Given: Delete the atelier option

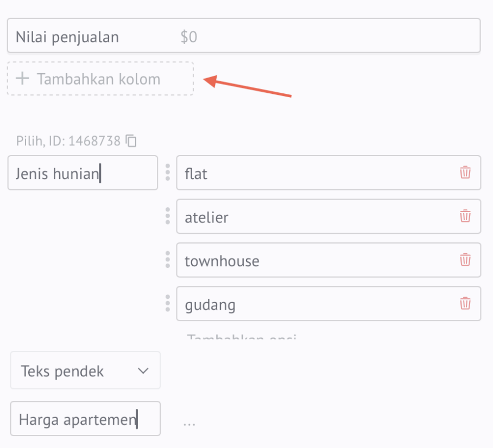Looking at the screenshot, I should tap(465, 216).
